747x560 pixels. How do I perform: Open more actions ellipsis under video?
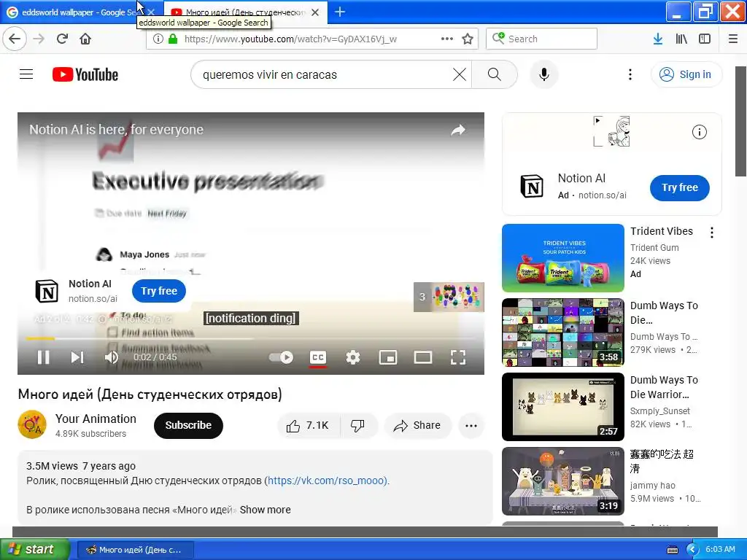pyautogui.click(x=471, y=426)
